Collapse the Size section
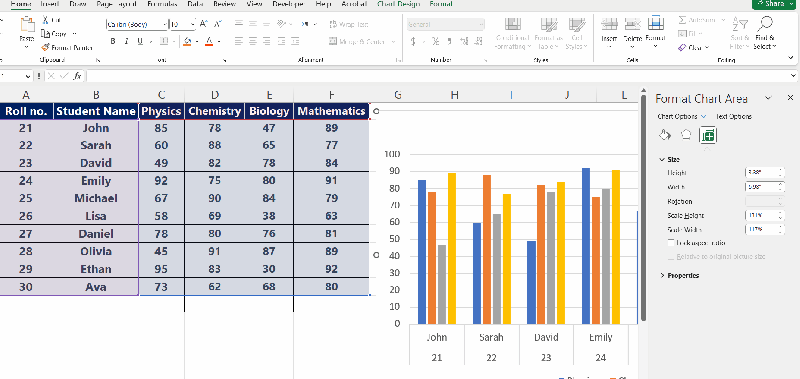The height and width of the screenshot is (379, 800). coord(662,160)
